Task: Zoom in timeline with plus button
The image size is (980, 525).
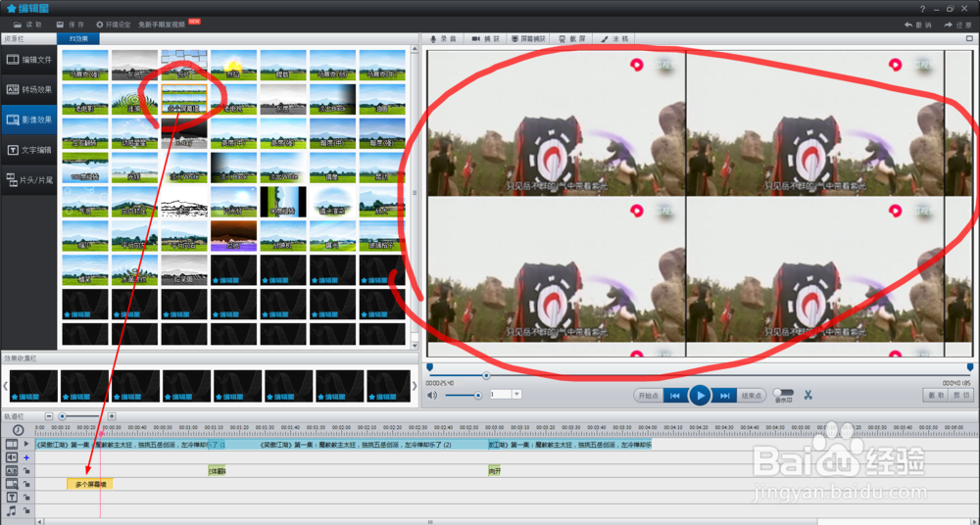Action: click(x=112, y=416)
